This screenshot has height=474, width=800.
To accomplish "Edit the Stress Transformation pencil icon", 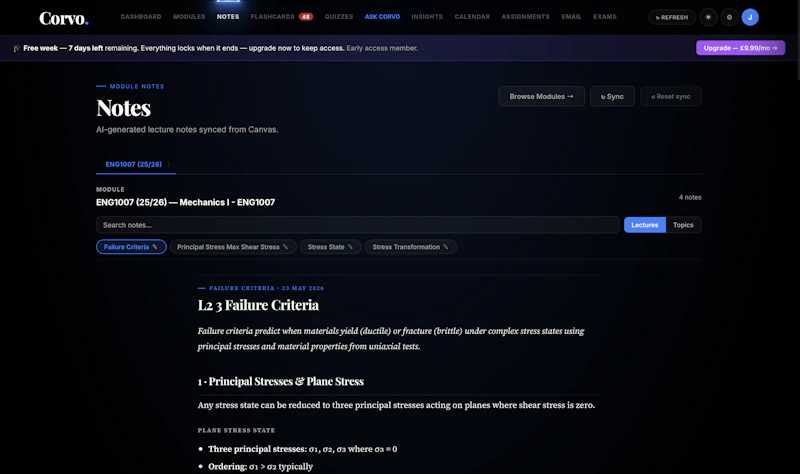I will point(445,247).
